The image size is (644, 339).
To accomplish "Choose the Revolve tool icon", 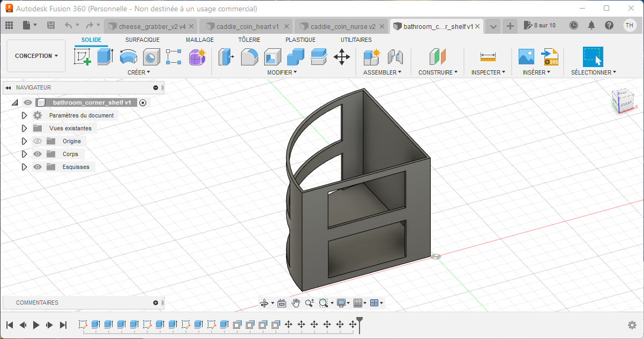I will (x=129, y=56).
